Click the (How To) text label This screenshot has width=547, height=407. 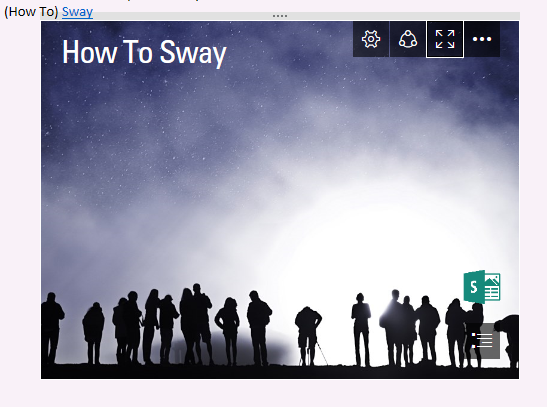pyautogui.click(x=31, y=12)
